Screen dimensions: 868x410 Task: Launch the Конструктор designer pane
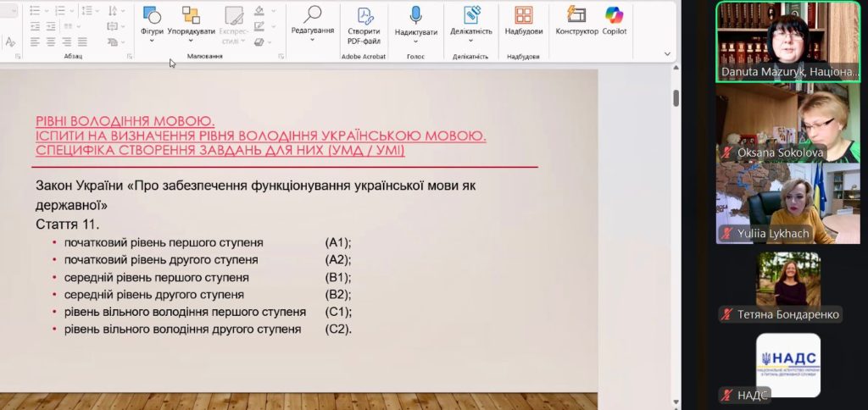pos(576,22)
